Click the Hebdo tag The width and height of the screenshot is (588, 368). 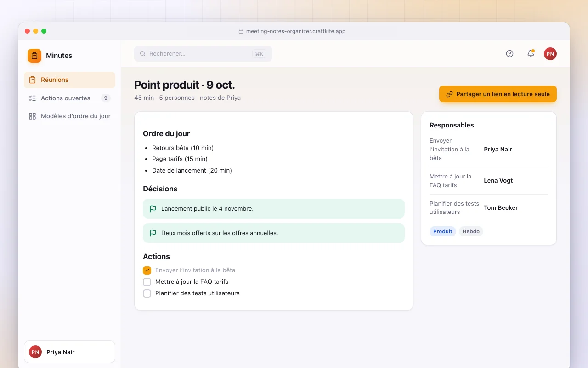[471, 231]
